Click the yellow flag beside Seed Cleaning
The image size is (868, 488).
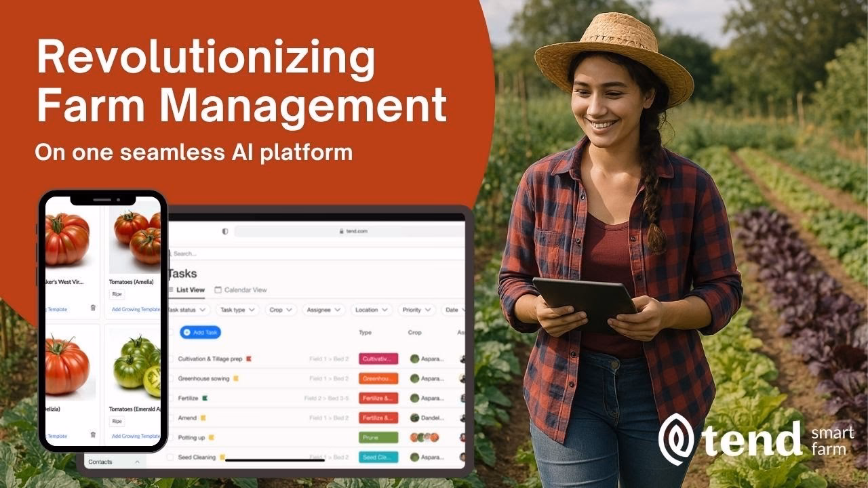coord(222,457)
